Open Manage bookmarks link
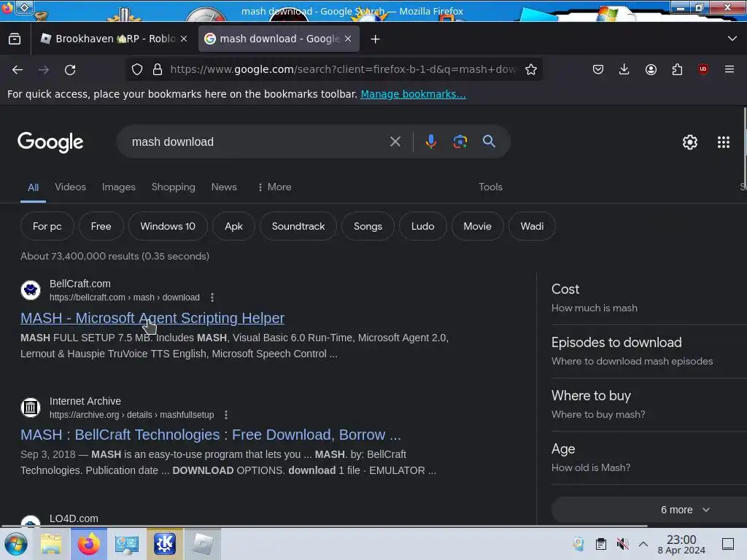This screenshot has height=560, width=747. [413, 94]
